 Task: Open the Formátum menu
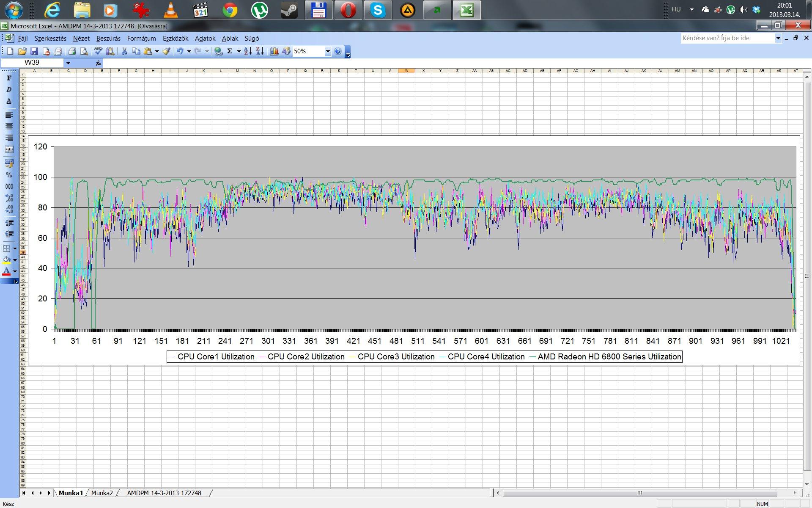[141, 39]
